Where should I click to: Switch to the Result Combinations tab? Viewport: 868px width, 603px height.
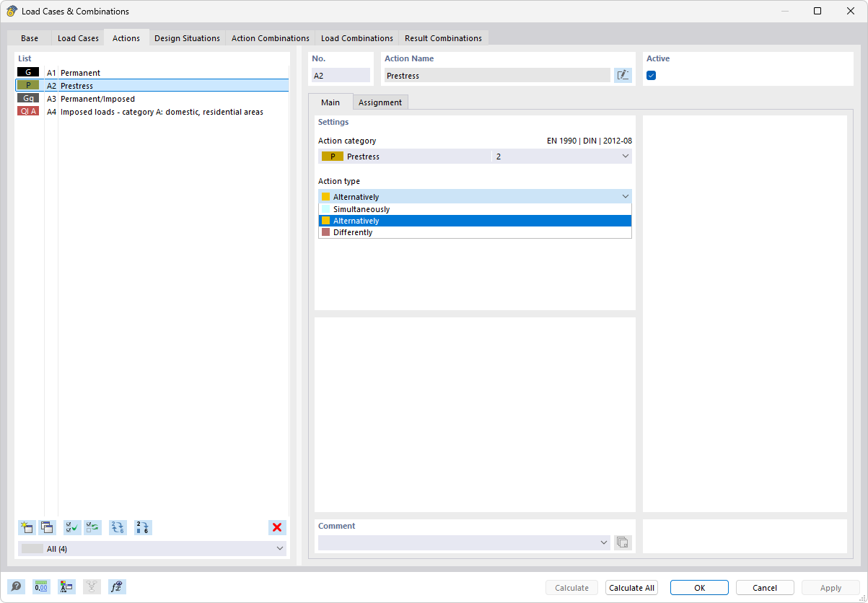click(443, 38)
